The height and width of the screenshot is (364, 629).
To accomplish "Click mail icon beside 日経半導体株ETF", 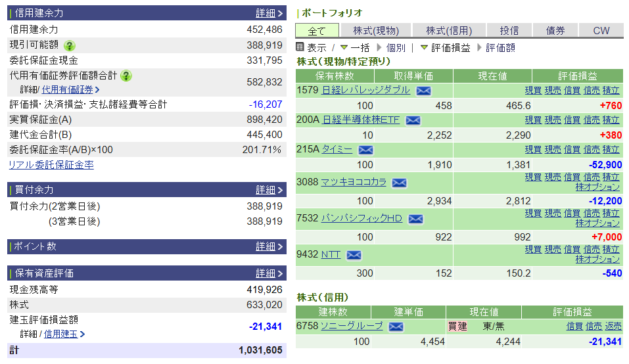I will pyautogui.click(x=413, y=120).
